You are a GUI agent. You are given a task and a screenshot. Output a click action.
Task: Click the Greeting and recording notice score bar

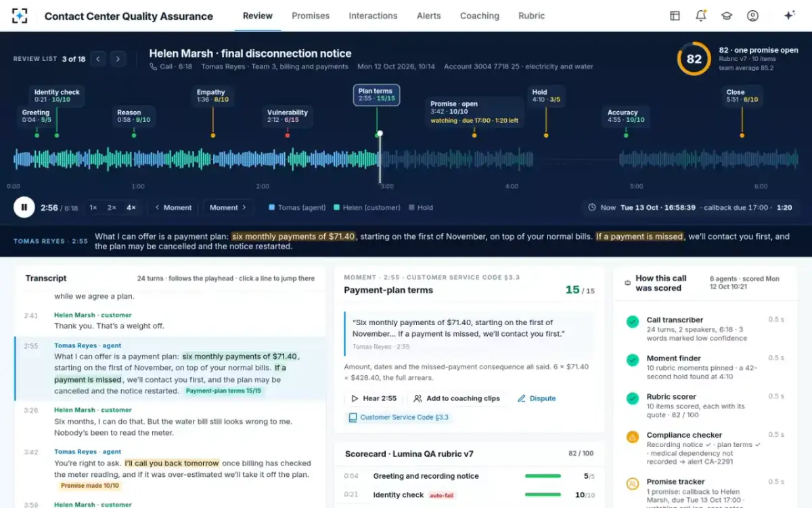543,476
